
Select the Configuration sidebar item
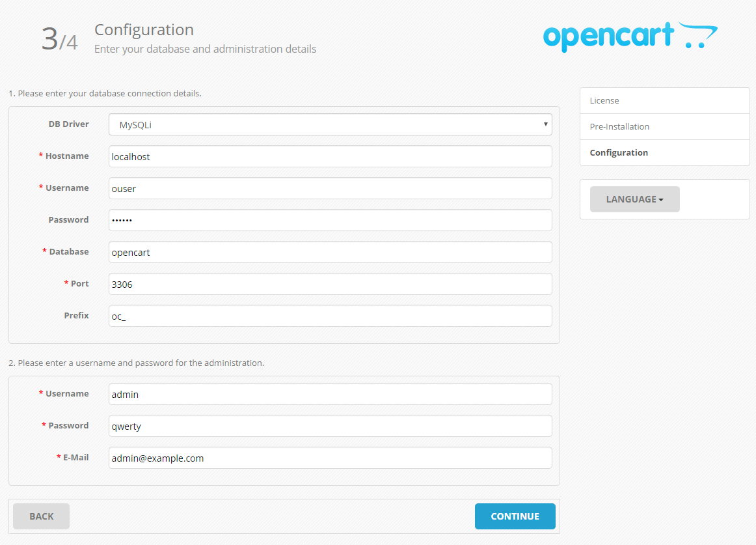pyautogui.click(x=664, y=153)
